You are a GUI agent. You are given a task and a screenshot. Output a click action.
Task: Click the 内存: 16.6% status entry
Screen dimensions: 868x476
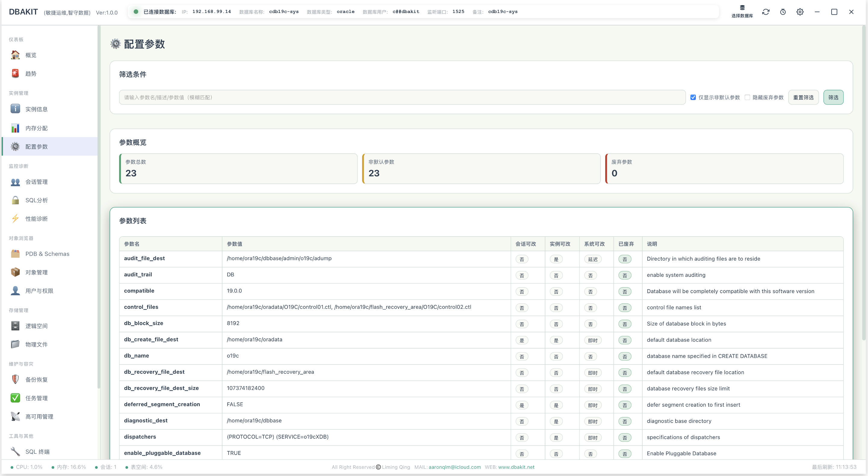click(x=69, y=467)
